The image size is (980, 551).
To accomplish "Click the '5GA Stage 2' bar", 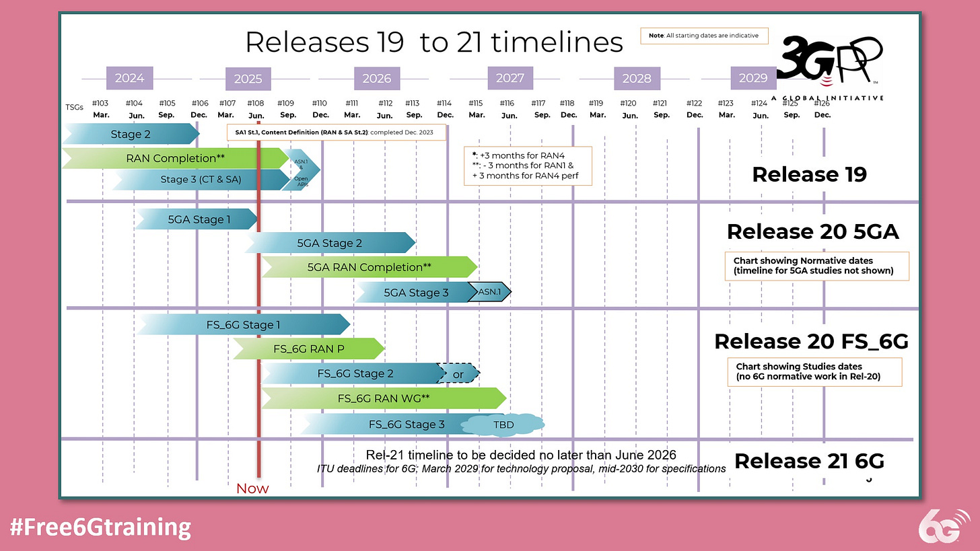I will pyautogui.click(x=330, y=243).
